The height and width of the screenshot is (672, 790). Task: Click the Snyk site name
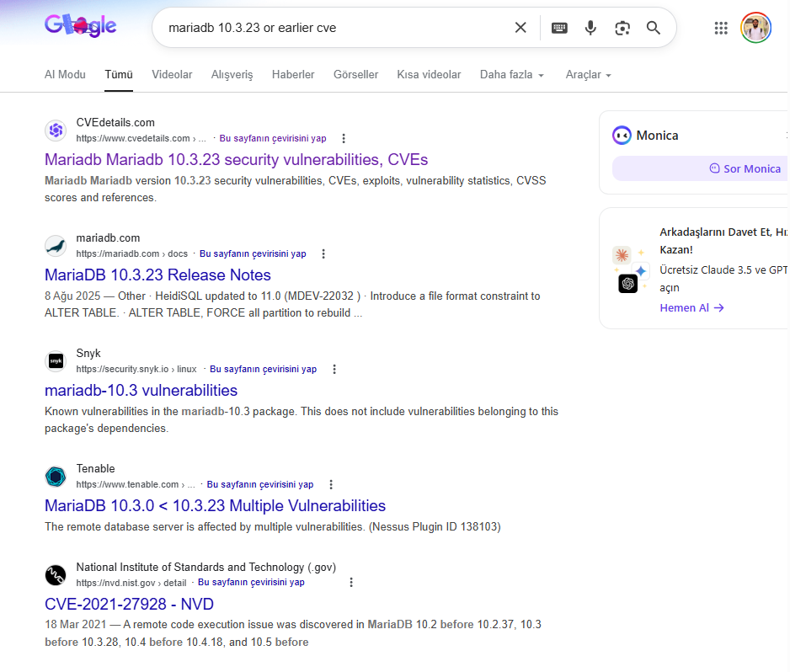tap(88, 353)
